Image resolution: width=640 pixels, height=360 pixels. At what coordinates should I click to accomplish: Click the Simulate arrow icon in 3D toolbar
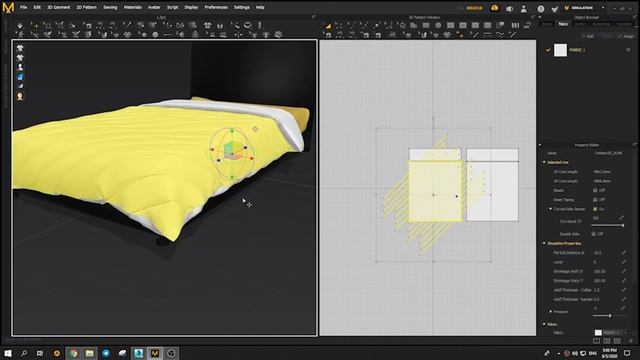pos(20,26)
